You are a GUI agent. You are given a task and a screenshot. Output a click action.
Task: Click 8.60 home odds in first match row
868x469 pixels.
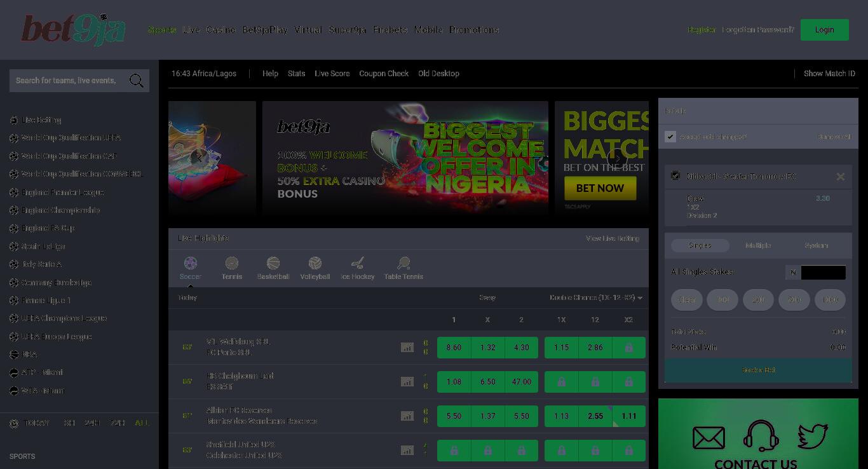pyautogui.click(x=454, y=348)
